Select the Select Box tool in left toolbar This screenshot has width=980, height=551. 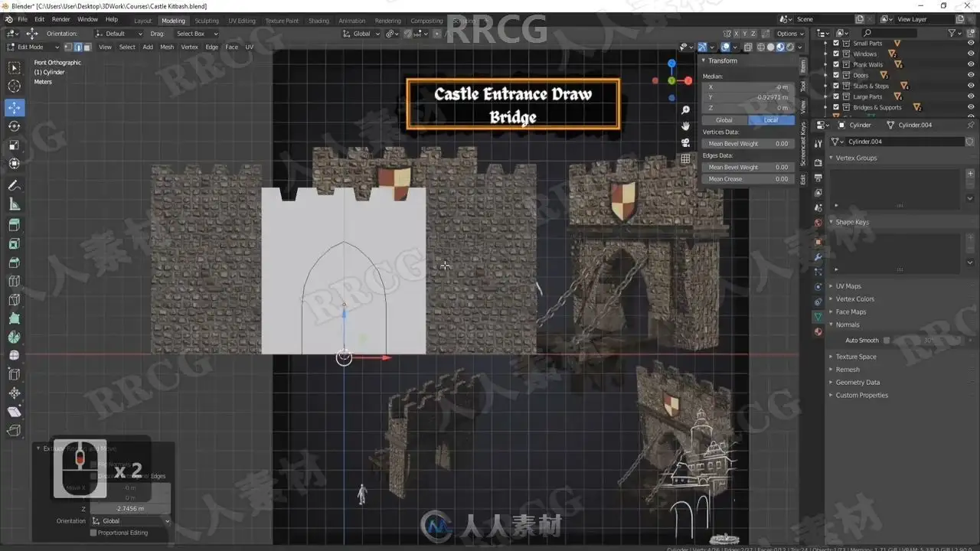[x=15, y=68]
